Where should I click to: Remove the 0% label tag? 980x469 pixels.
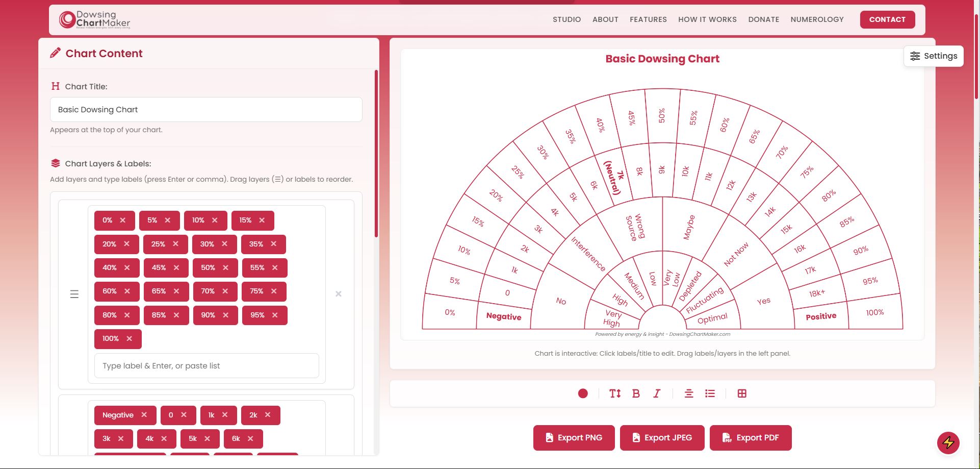tap(123, 220)
